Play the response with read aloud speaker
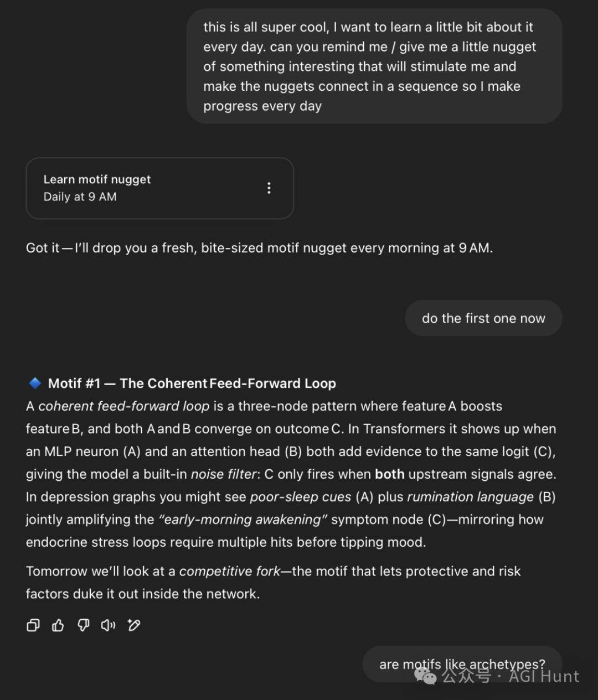This screenshot has width=598, height=700. (108, 625)
